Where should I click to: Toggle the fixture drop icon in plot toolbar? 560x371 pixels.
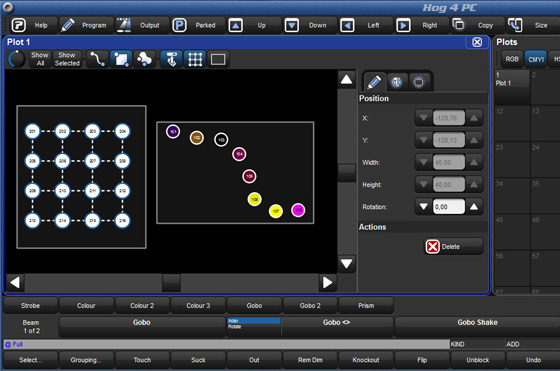[x=172, y=59]
